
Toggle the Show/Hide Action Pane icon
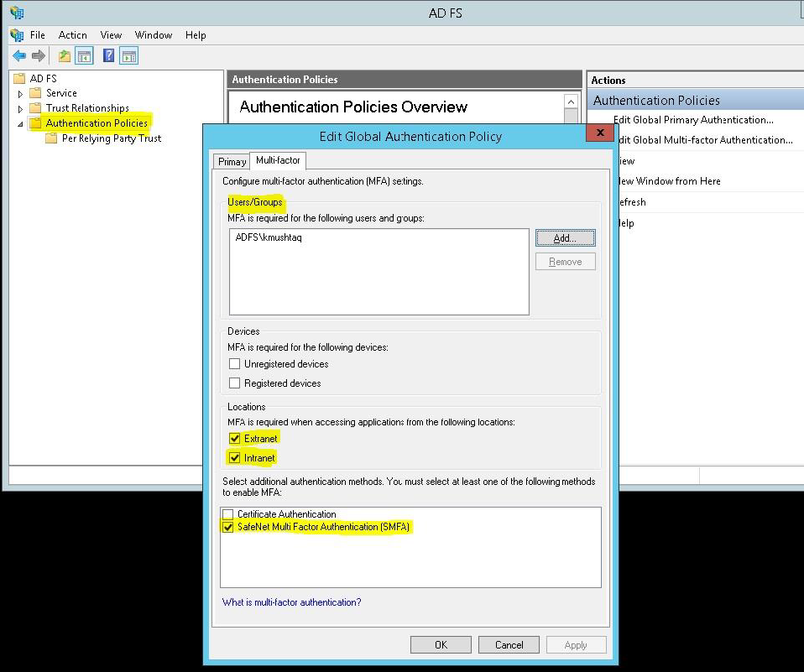point(128,56)
